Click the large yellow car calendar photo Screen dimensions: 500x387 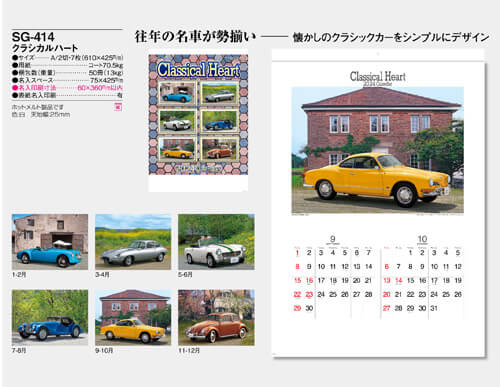377,150
